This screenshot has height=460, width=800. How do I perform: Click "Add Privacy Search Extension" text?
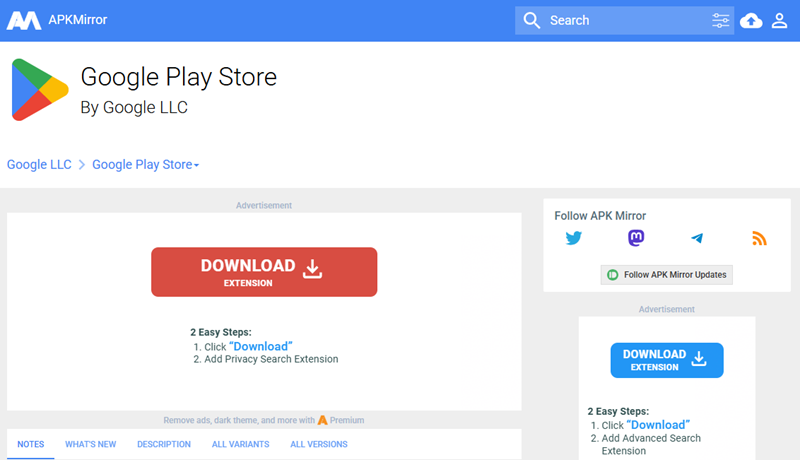(271, 359)
